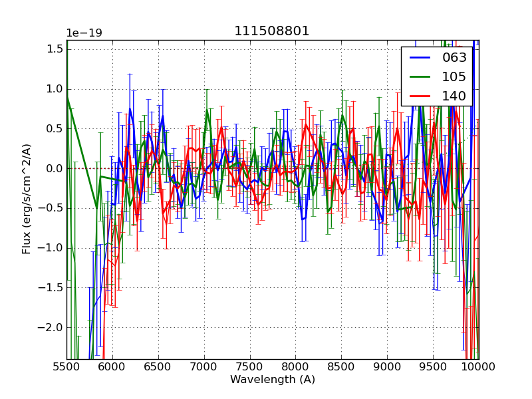Click the 10000 x-axis tick label
The width and height of the screenshot is (532, 399).
[478, 367]
